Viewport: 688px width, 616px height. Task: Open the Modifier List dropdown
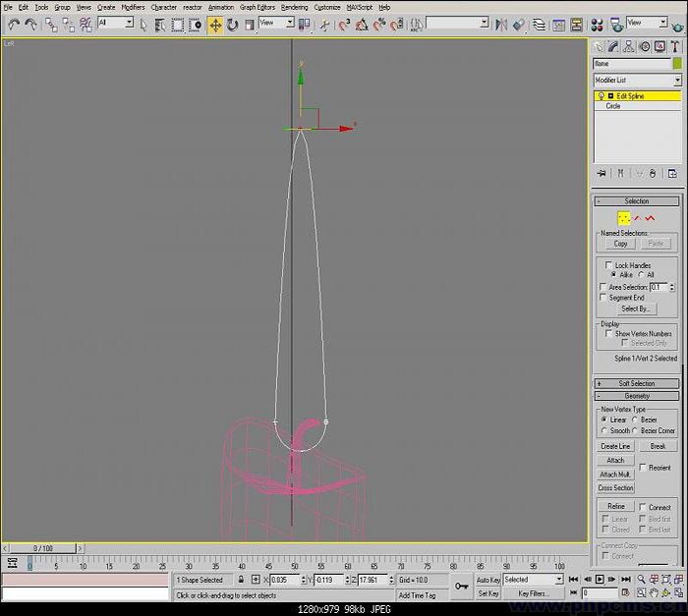tap(637, 81)
